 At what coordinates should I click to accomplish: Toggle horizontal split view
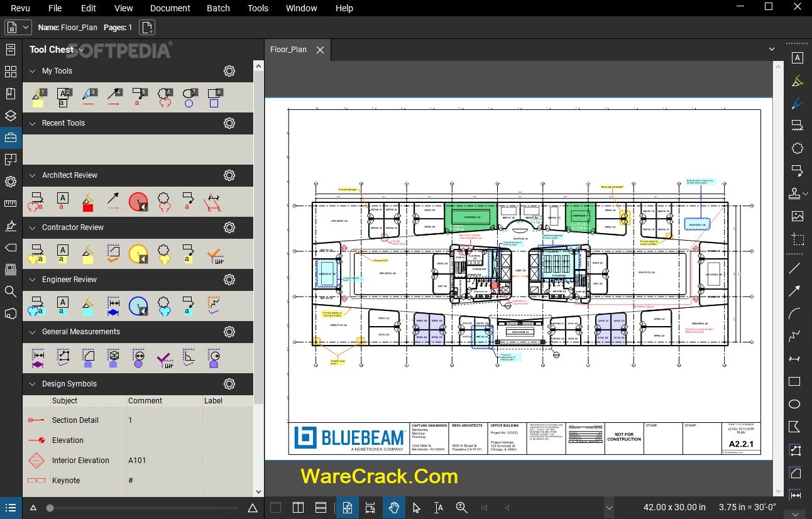(x=321, y=507)
